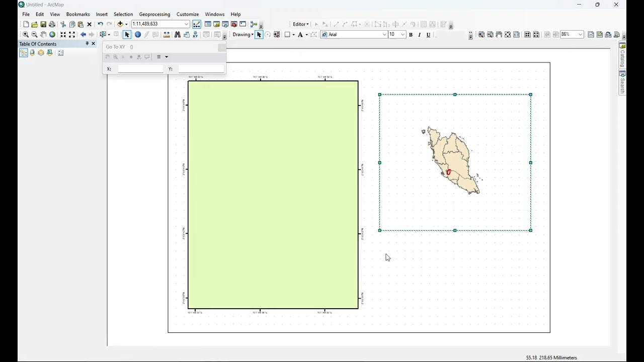Screen dimensions: 644x362
Task: Open the font size dropdown
Action: click(403, 35)
